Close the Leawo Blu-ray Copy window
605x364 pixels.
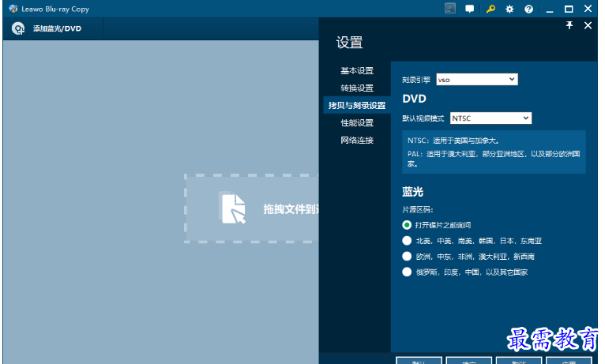pyautogui.click(x=588, y=9)
